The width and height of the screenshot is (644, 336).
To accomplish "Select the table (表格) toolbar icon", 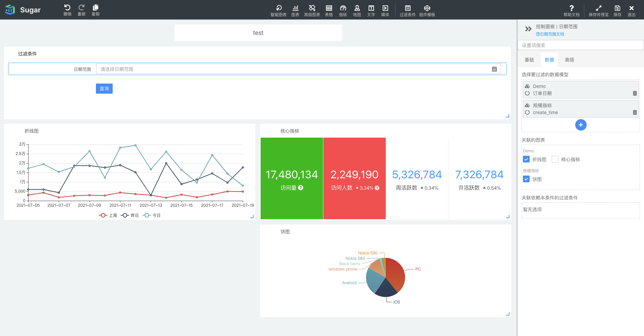I will tap(329, 8).
